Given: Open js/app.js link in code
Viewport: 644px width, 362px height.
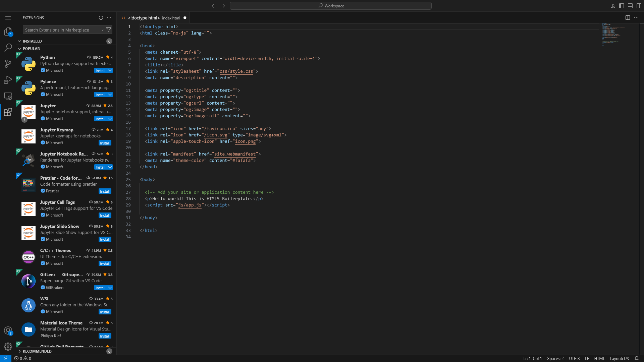Looking at the screenshot, I should click(190, 205).
